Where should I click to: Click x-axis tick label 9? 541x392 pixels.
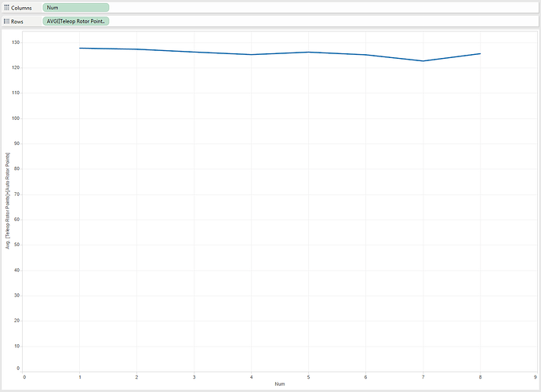click(536, 377)
